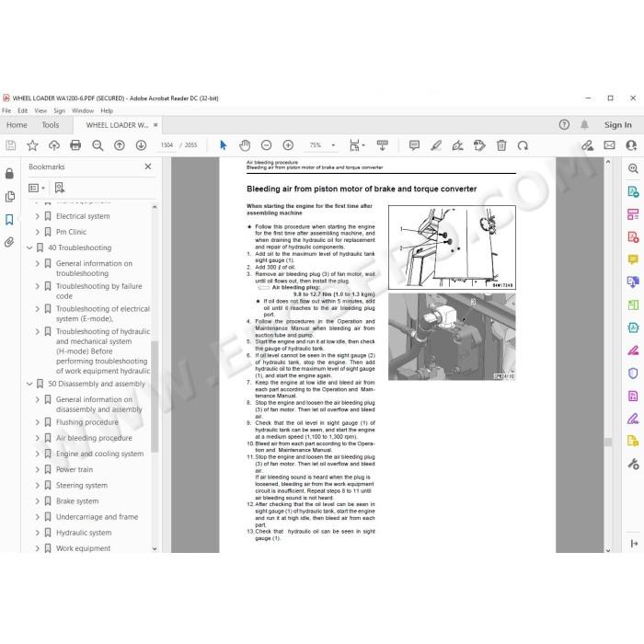This screenshot has width=644, height=644.
Task: Zoom in with the plus icon
Action: (288, 145)
